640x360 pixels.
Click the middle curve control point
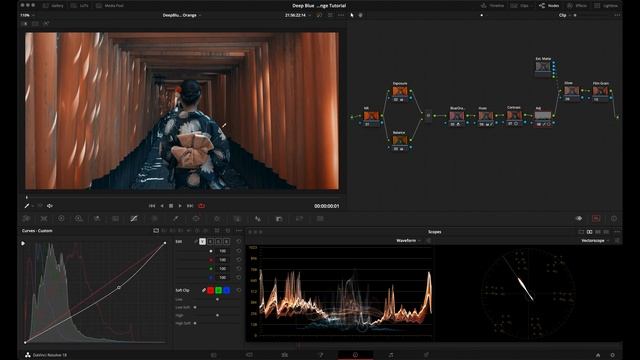tap(119, 288)
